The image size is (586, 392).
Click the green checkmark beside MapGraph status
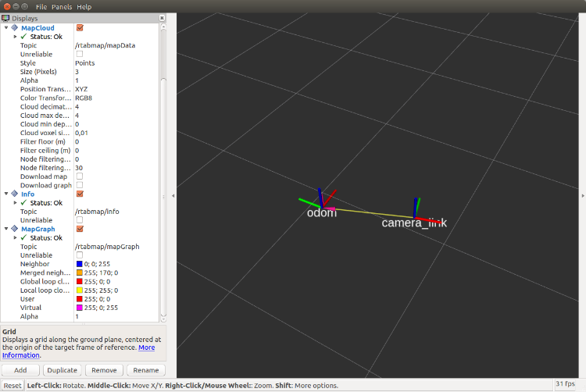point(23,237)
